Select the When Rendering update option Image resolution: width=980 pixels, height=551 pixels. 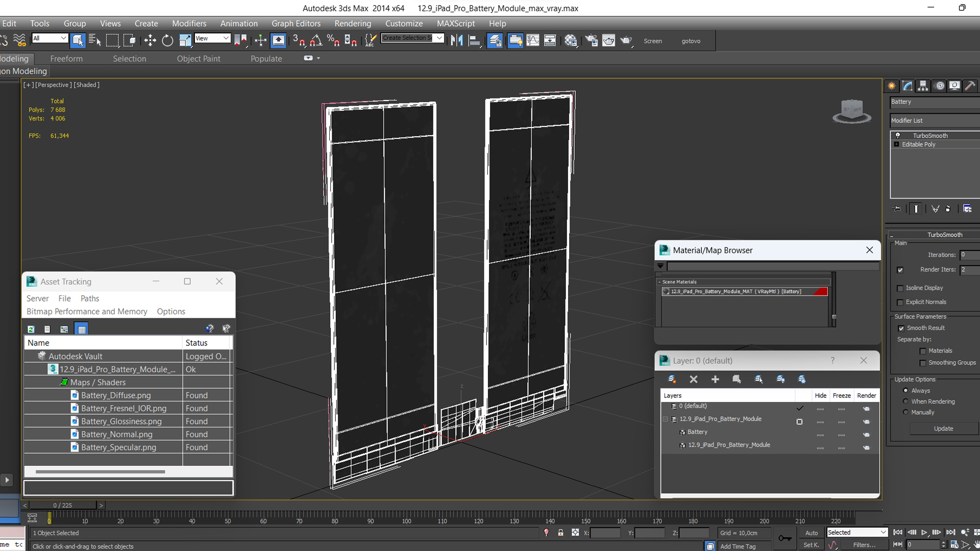point(906,402)
